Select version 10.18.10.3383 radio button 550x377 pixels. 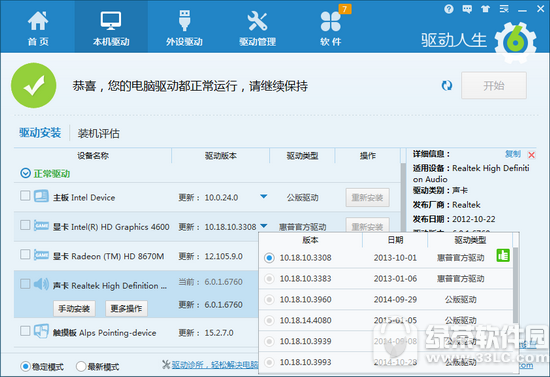(269, 279)
